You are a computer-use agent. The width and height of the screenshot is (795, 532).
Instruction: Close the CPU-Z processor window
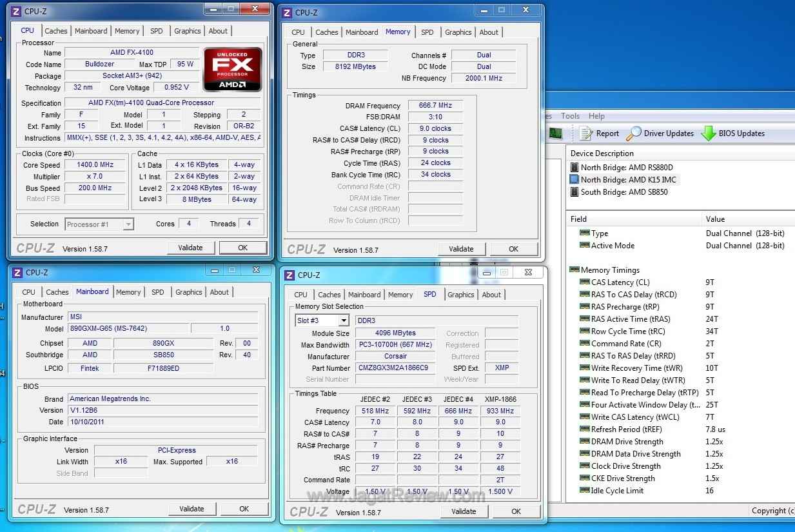[x=256, y=8]
